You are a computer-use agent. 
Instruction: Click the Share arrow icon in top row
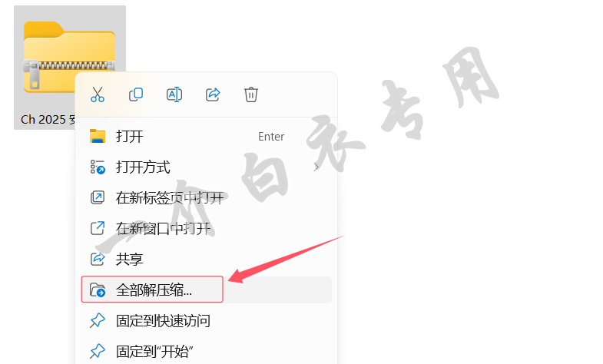click(213, 94)
